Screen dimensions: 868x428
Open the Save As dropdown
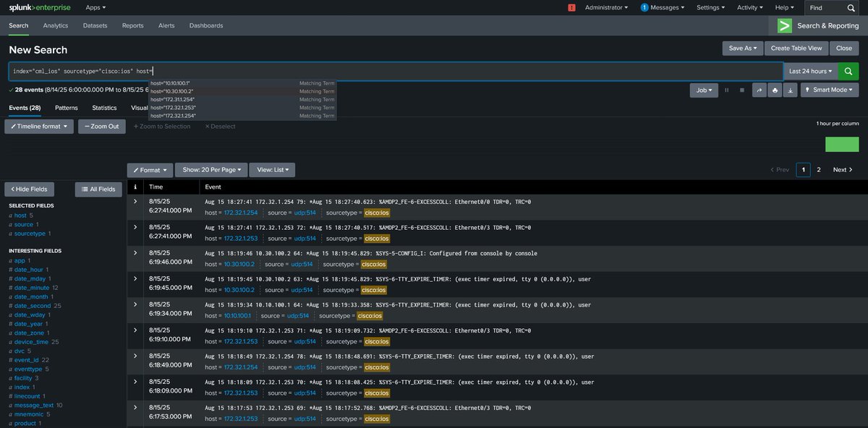tap(743, 48)
